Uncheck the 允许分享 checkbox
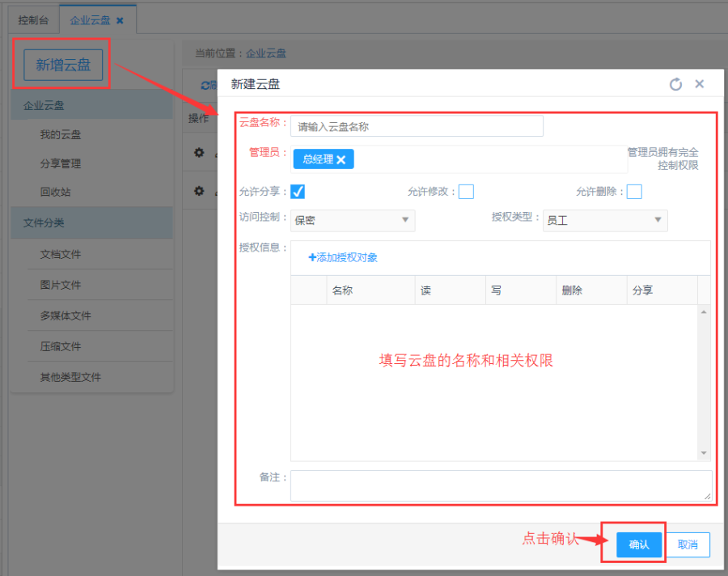728x576 pixels. [x=298, y=192]
